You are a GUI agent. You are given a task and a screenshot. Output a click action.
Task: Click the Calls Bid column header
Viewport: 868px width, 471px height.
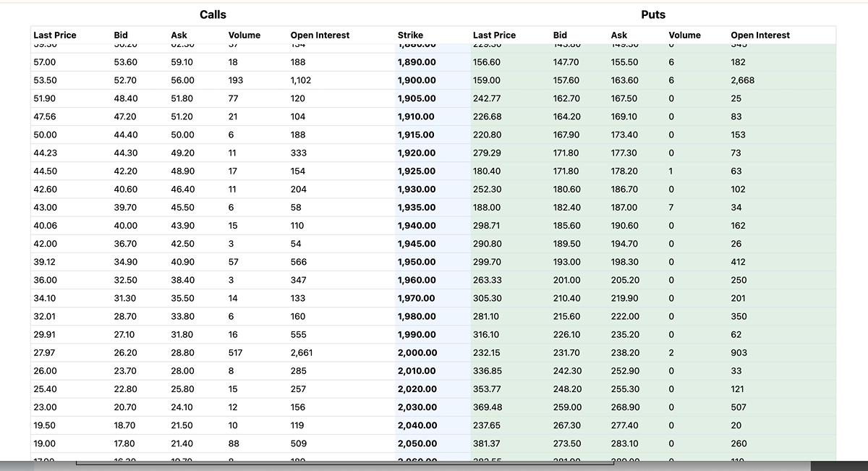point(121,35)
